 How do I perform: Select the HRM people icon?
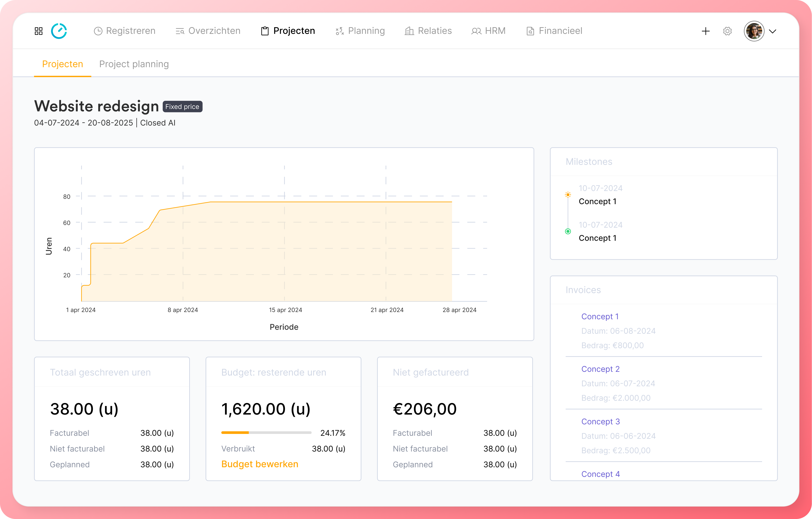coord(476,31)
